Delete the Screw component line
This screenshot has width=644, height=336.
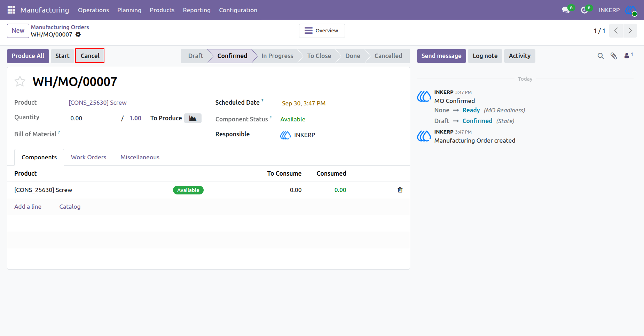[400, 190]
